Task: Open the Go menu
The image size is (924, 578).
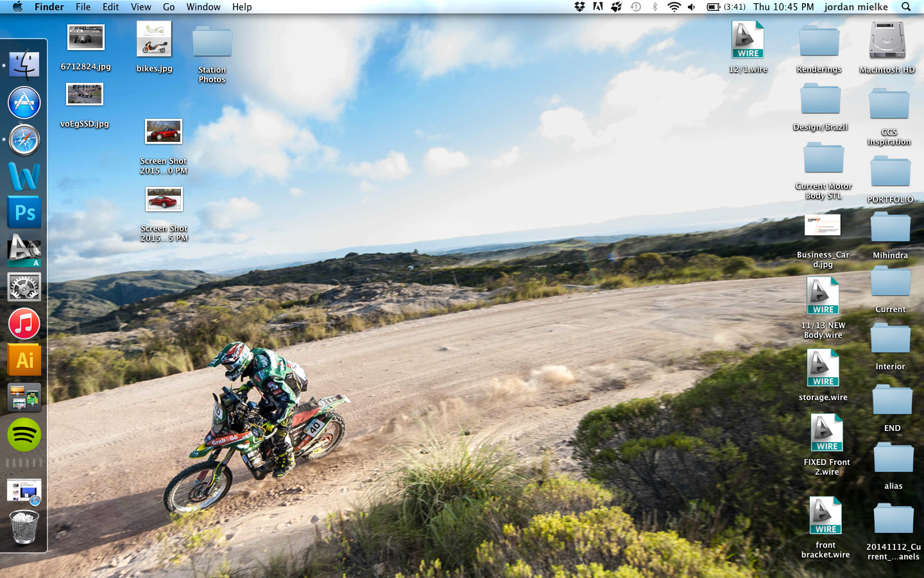Action: 169,7
